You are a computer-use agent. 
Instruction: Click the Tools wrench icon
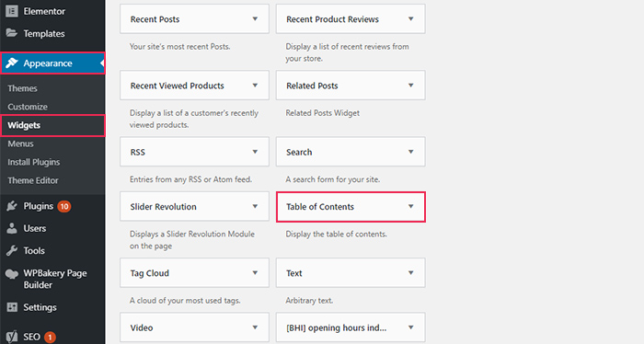click(12, 250)
